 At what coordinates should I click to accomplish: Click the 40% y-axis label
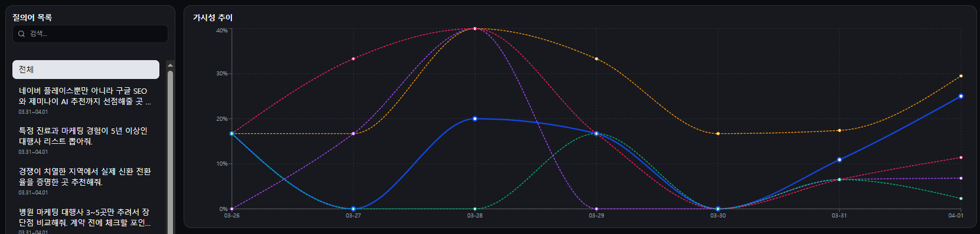pos(221,31)
